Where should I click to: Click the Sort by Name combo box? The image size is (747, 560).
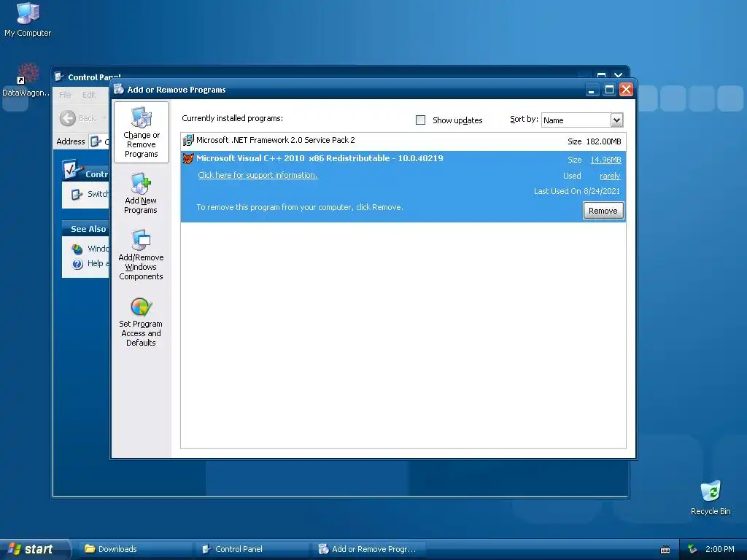582,120
